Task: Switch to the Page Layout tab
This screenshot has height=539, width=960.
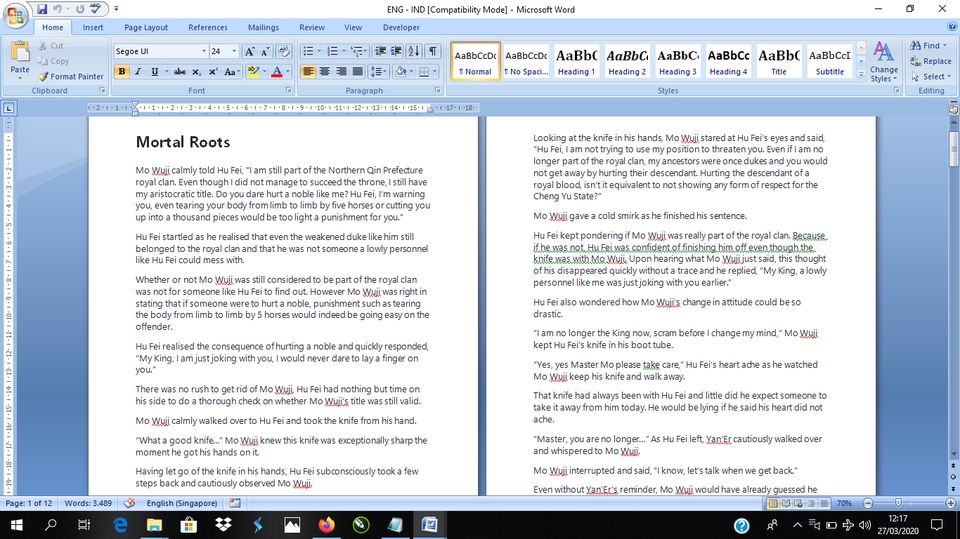Action: point(146,28)
